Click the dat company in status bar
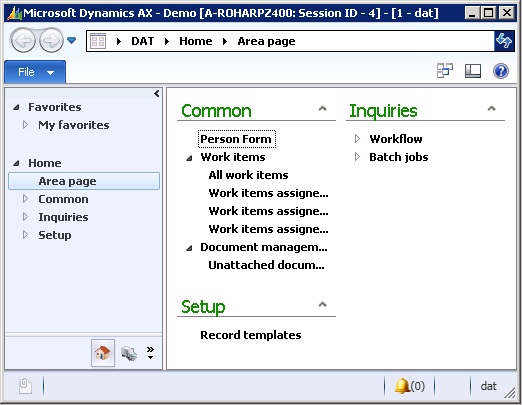Screen dimensions: 522x405 tap(488, 386)
